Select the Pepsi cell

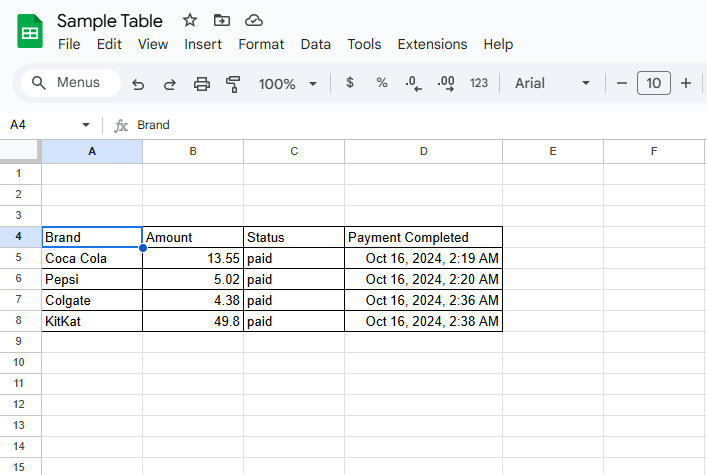point(92,279)
